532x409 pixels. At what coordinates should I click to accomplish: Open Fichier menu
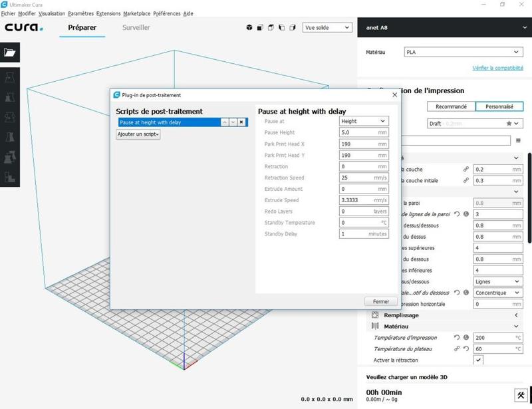tap(8, 13)
